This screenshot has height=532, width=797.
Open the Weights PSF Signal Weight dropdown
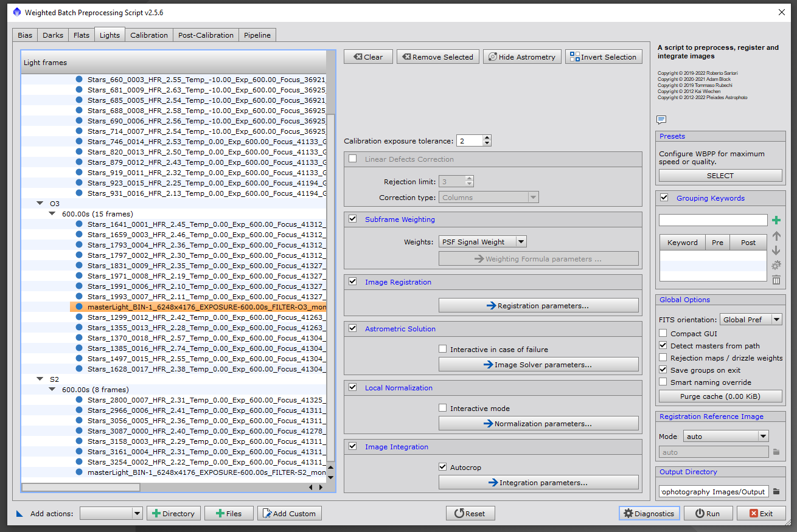point(482,242)
